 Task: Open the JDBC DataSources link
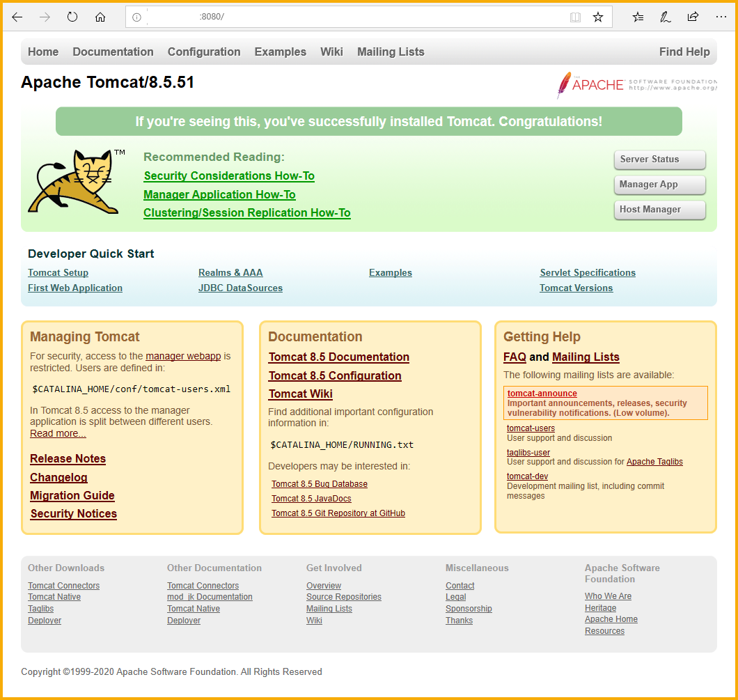240,288
